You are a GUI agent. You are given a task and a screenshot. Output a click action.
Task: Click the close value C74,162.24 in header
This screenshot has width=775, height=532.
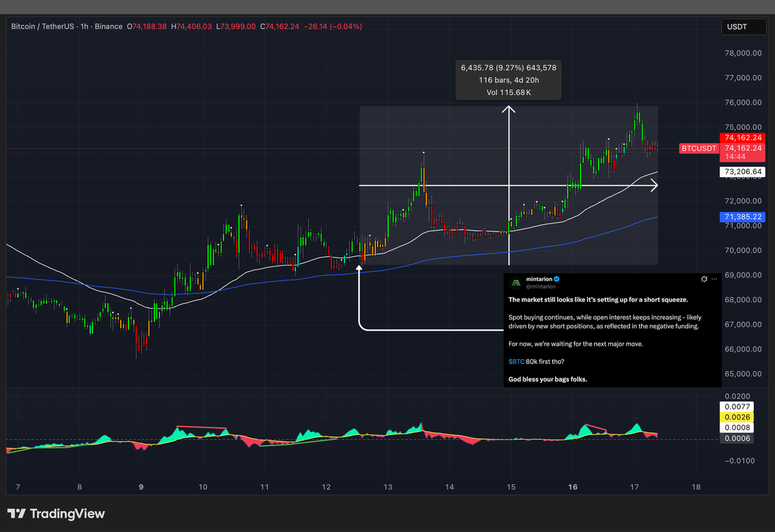pos(280,26)
